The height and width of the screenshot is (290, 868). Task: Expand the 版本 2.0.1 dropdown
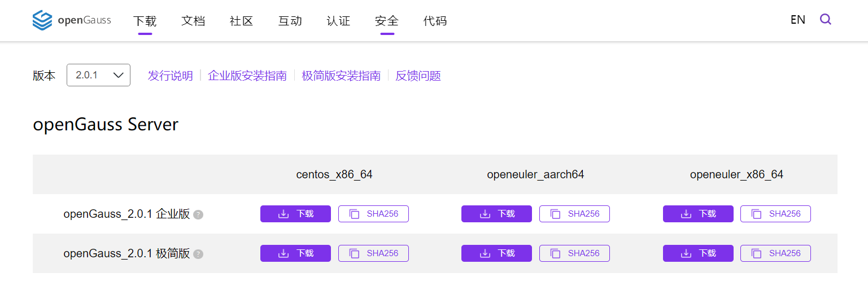tap(98, 75)
